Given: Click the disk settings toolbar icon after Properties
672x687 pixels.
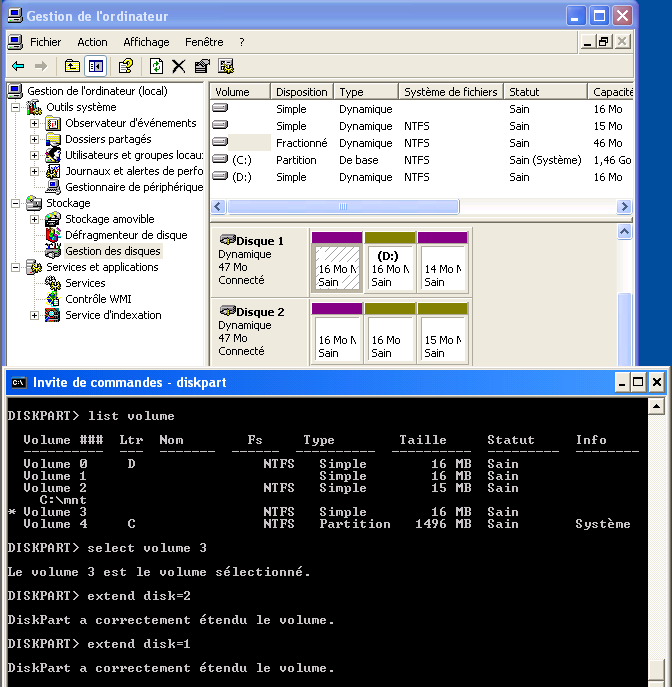Looking at the screenshot, I should (x=226, y=67).
